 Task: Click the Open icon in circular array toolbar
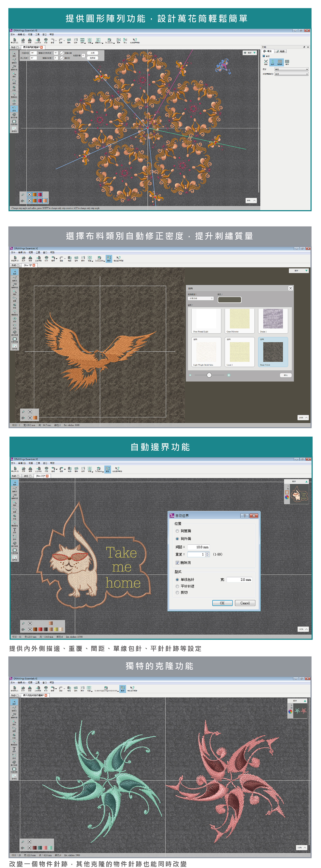[23, 41]
